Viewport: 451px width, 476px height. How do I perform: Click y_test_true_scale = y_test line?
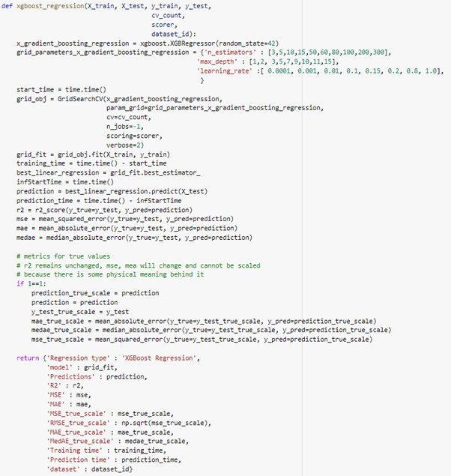(x=79, y=312)
